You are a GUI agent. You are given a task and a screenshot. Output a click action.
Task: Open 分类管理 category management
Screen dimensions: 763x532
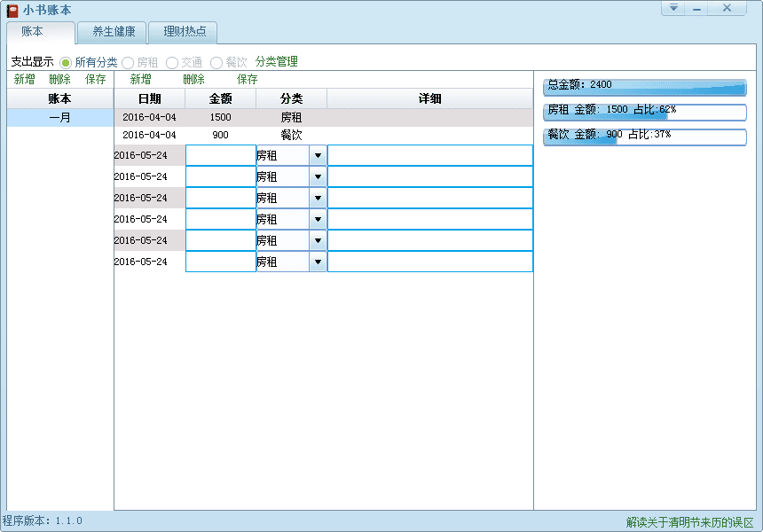point(276,62)
